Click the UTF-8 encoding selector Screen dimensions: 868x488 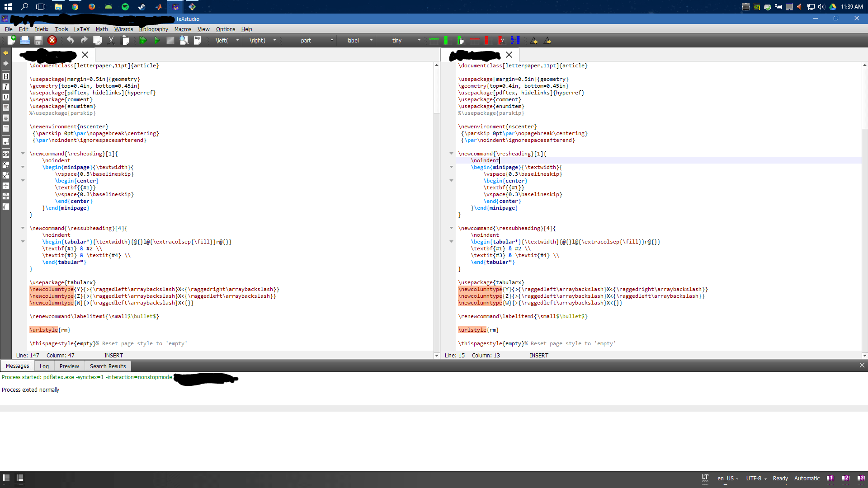[x=756, y=478]
